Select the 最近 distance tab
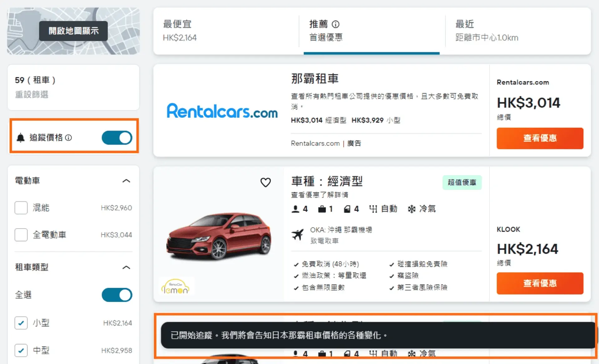Image resolution: width=599 pixels, height=364 pixels. click(518, 31)
